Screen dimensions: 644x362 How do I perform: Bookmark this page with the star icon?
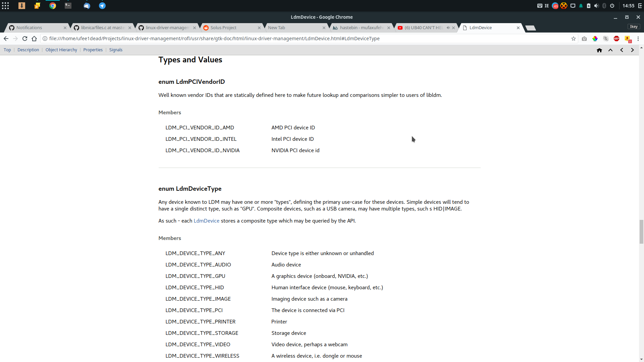[x=574, y=39]
